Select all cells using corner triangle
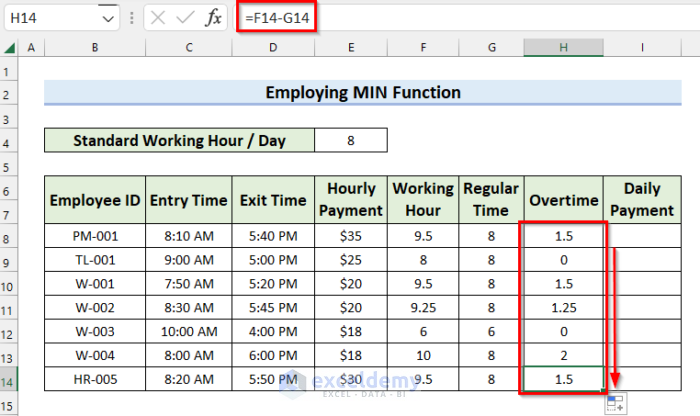The height and width of the screenshot is (416, 700). [x=9, y=47]
